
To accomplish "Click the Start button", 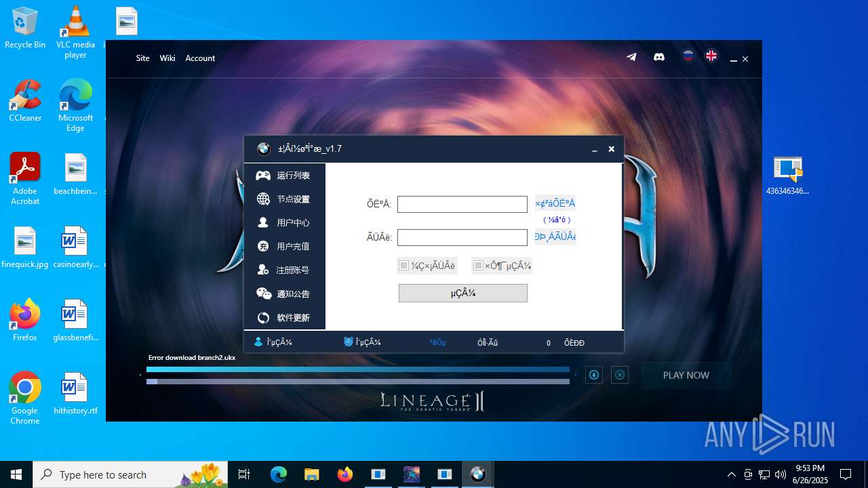I will (16, 474).
